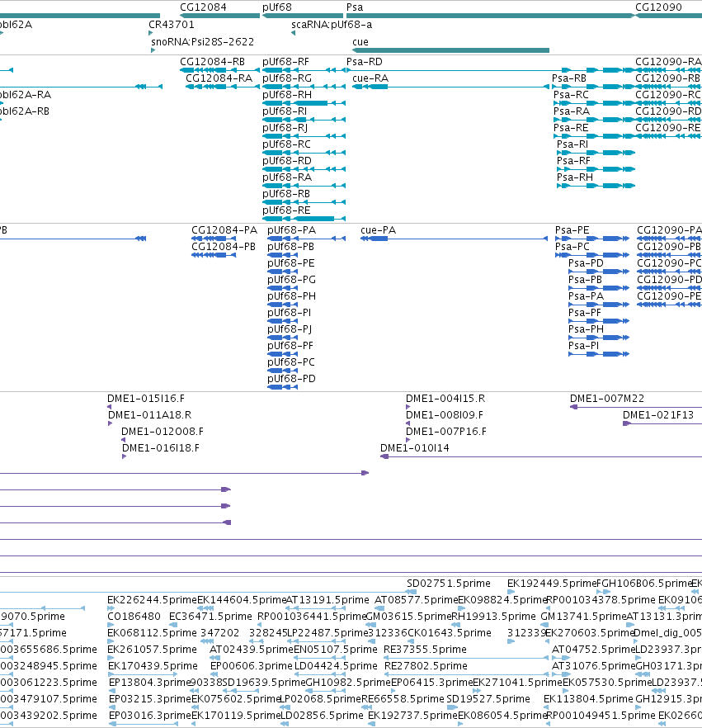This screenshot has width=702, height=728.
Task: Open protein pUf68-PA
Action: click(x=307, y=239)
